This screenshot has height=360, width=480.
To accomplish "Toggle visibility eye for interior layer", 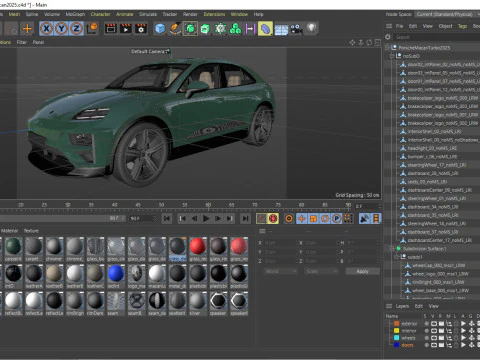I will pos(434,331).
